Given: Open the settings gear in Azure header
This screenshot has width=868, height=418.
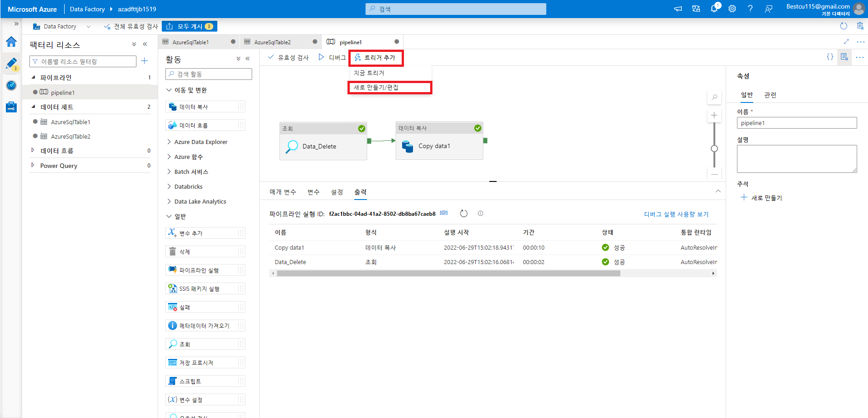Looking at the screenshot, I should (x=732, y=9).
